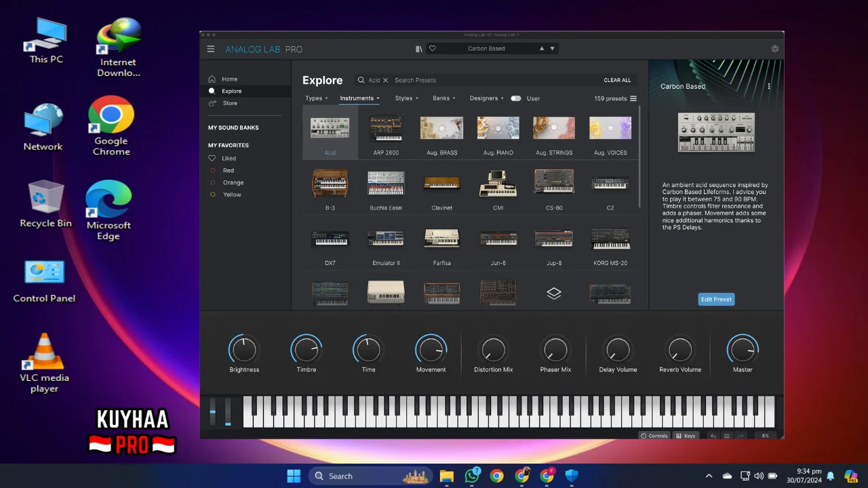The width and height of the screenshot is (868, 488).
Task: Go to next preset with the down arrow
Action: [553, 49]
